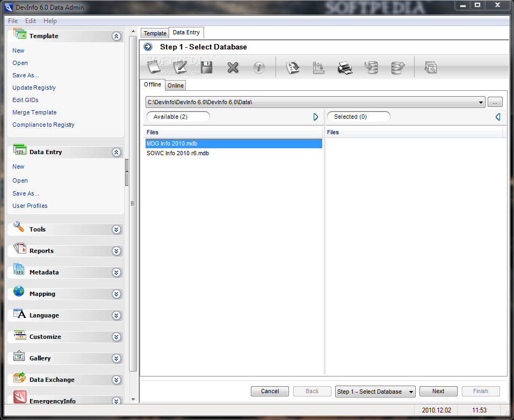Click Edit GIDs link
The image size is (514, 420).
(25, 100)
